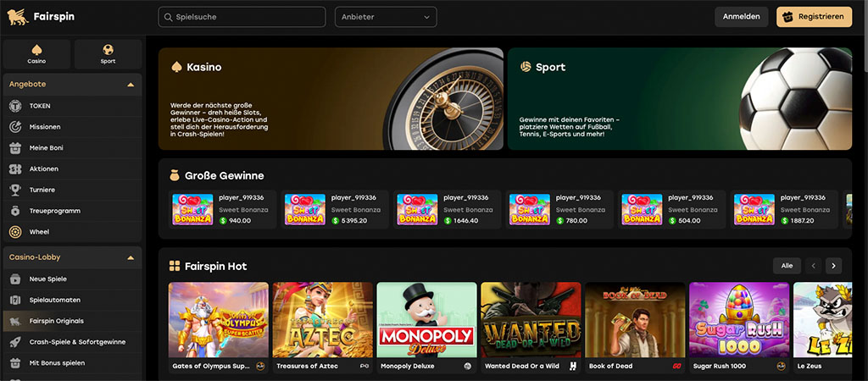Click provider icon beside Book of Dead
This screenshot has width=868, height=381.
pos(676,366)
